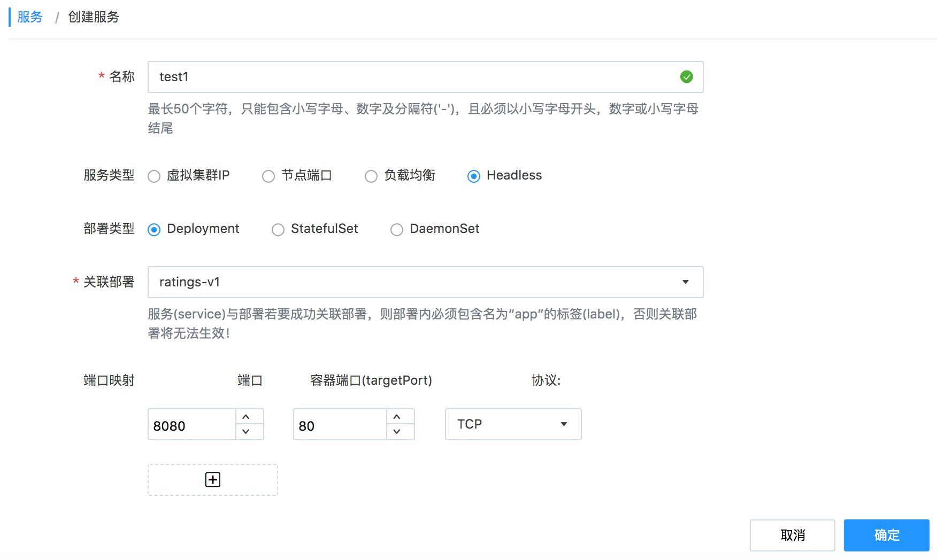Image resolution: width=937 pixels, height=560 pixels.
Task: Decrement the container targetPort value
Action: [x=397, y=432]
